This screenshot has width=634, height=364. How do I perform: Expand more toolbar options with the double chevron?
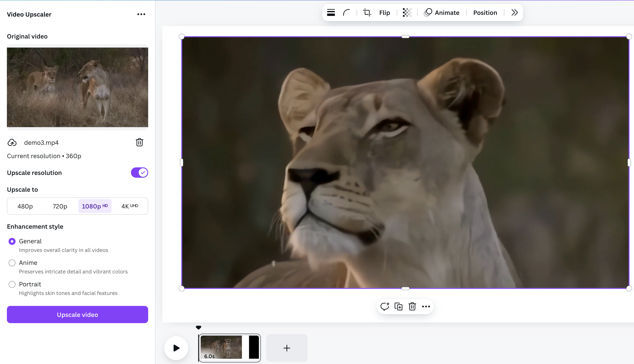point(514,12)
